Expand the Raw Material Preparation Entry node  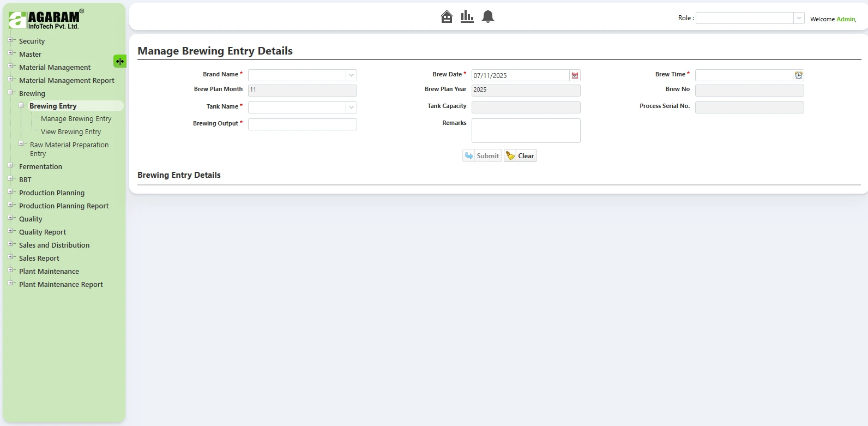(21, 144)
